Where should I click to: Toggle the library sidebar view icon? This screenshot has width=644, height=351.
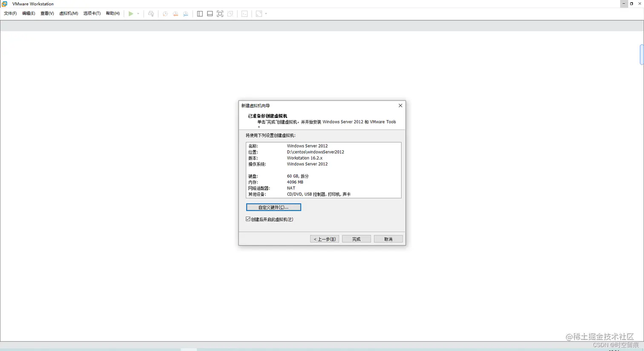coord(200,14)
